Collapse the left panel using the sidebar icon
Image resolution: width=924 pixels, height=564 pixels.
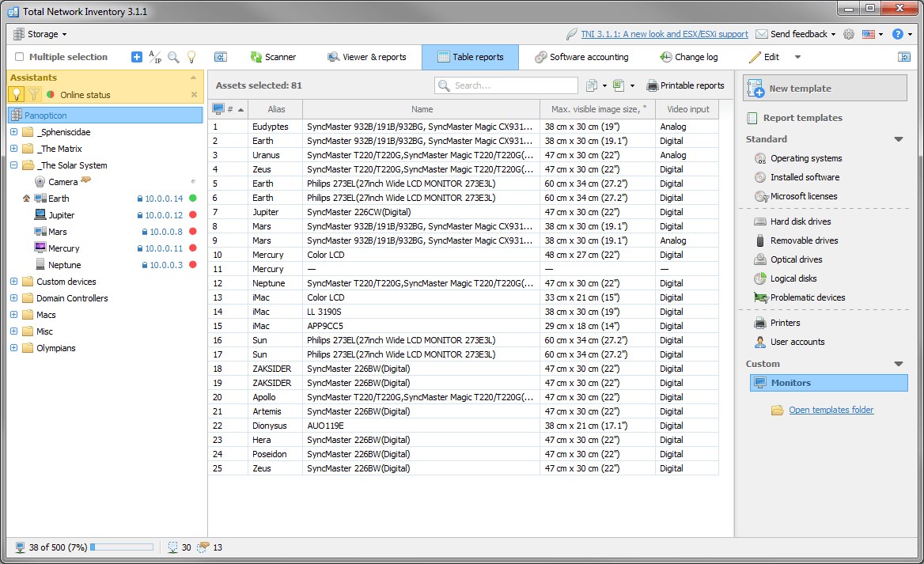pyautogui.click(x=221, y=57)
